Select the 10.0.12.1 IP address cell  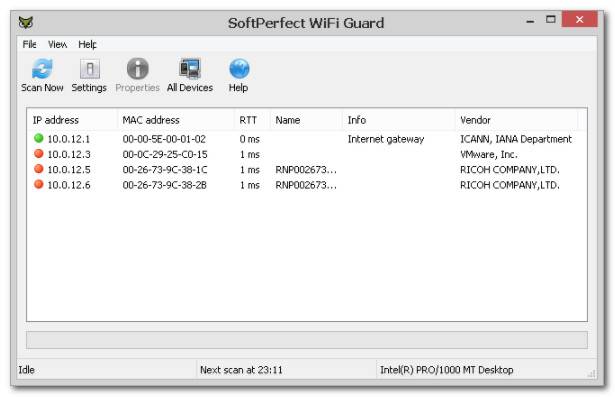(x=69, y=139)
